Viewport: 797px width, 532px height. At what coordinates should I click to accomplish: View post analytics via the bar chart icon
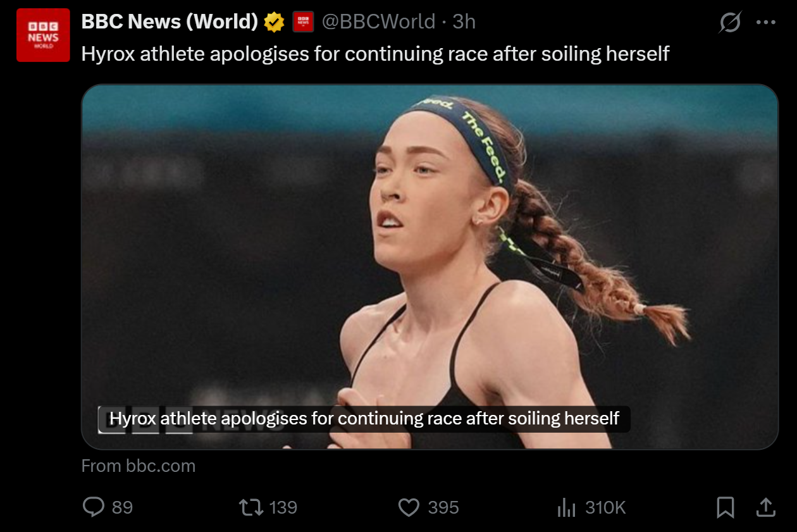click(x=566, y=507)
